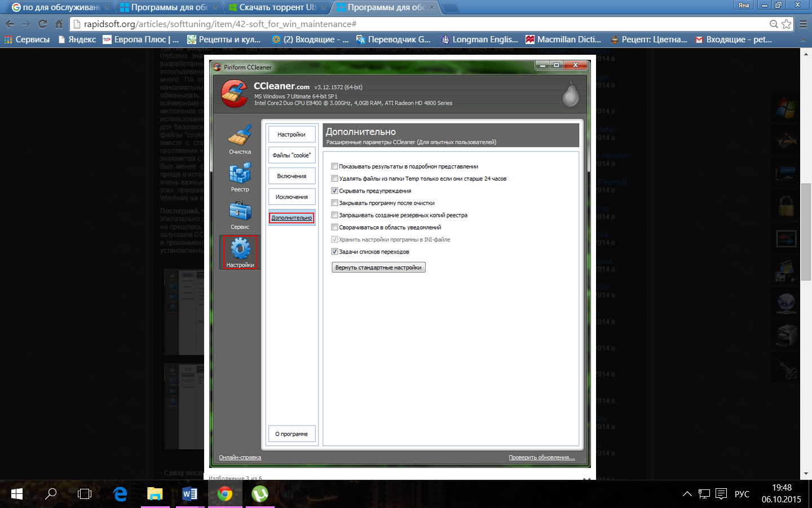The width and height of the screenshot is (812, 508).
Task: Select the Настройки gear icon in the sidebar
Action: 240,248
